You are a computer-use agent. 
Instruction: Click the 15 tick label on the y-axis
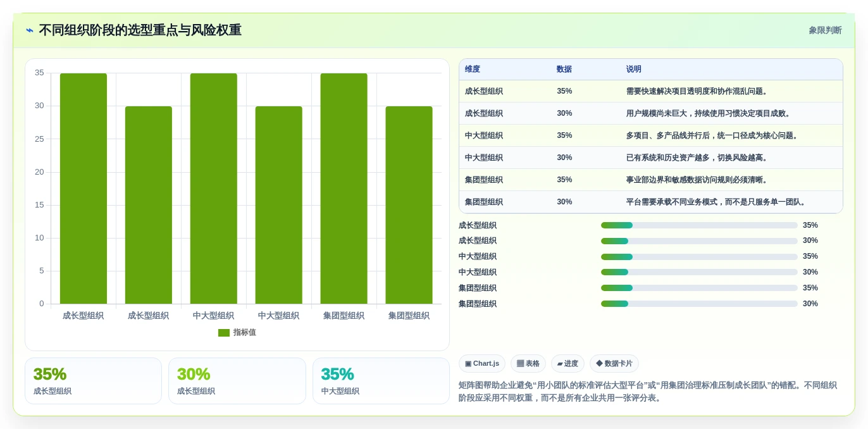pyautogui.click(x=39, y=204)
